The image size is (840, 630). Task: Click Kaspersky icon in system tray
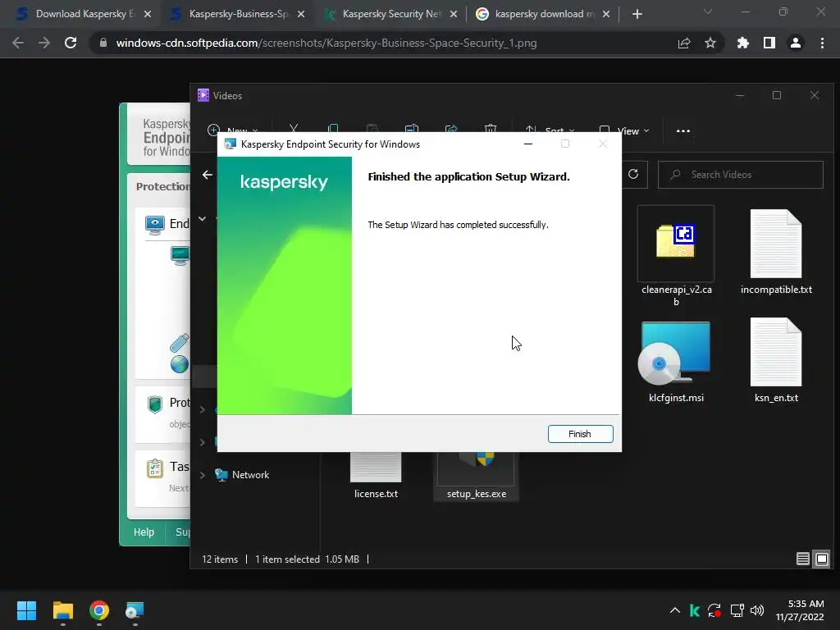(695, 610)
